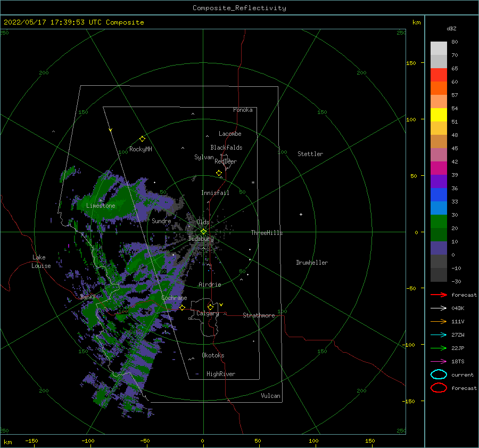Click the red swatch in dBZ scale
This screenshot has height=448, width=479.
coord(439,75)
